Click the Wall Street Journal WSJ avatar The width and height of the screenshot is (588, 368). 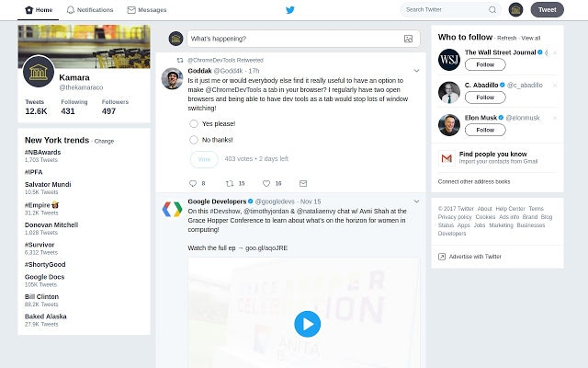(x=449, y=60)
